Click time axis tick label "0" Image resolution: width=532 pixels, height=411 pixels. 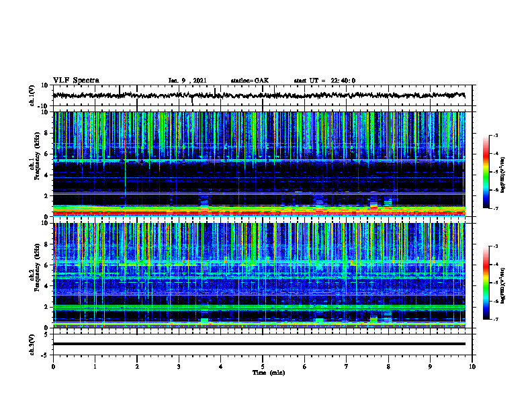(53, 367)
